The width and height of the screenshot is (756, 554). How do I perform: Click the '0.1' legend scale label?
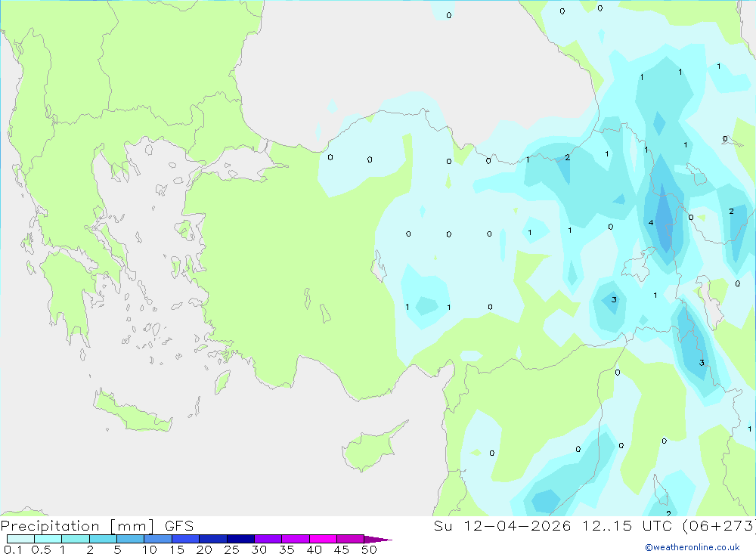pyautogui.click(x=13, y=549)
